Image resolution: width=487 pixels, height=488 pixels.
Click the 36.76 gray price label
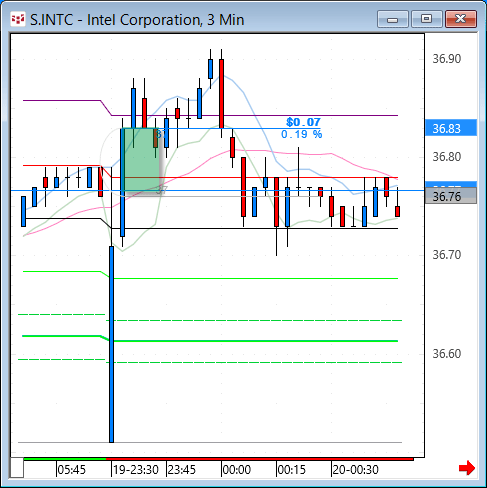(x=451, y=196)
